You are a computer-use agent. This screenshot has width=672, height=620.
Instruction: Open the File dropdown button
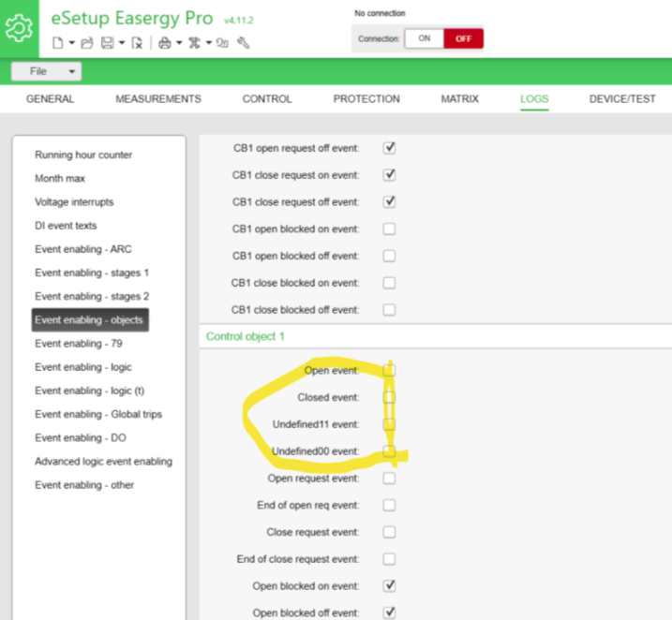point(46,71)
